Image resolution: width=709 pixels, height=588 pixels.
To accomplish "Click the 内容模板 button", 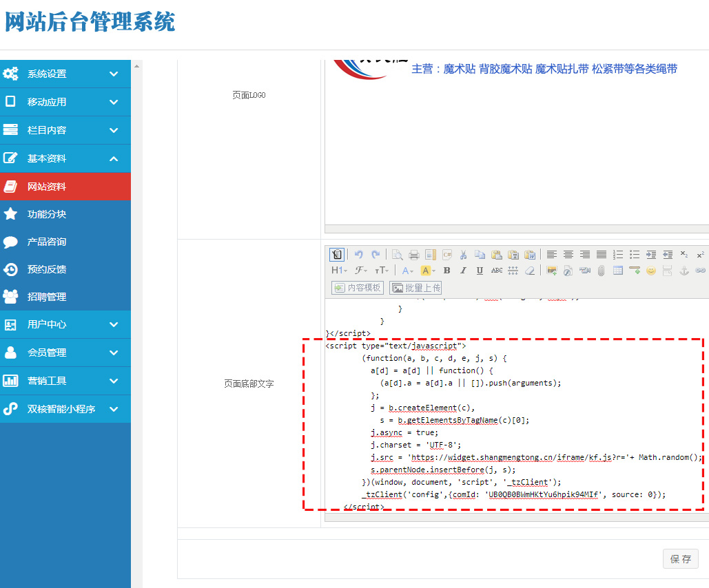I will 358,288.
